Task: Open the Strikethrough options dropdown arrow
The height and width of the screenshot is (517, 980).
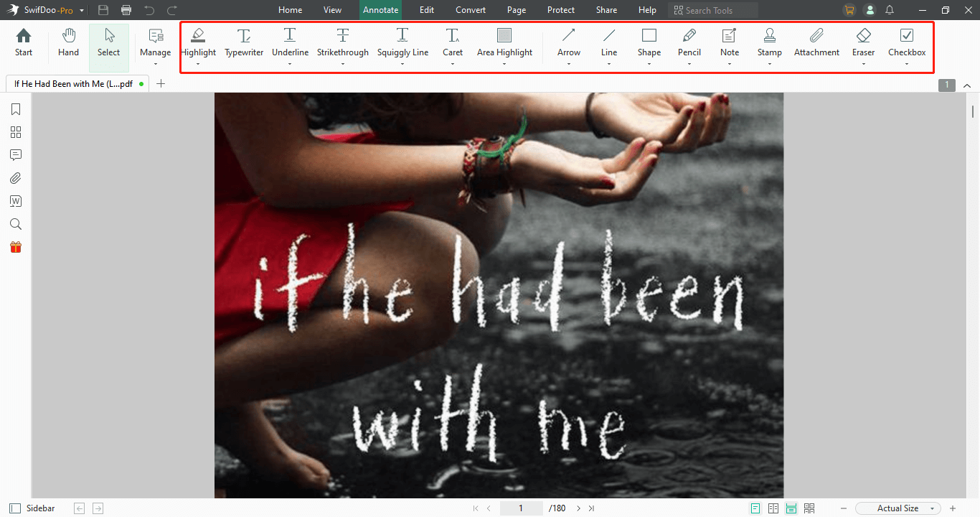Action: coord(343,64)
